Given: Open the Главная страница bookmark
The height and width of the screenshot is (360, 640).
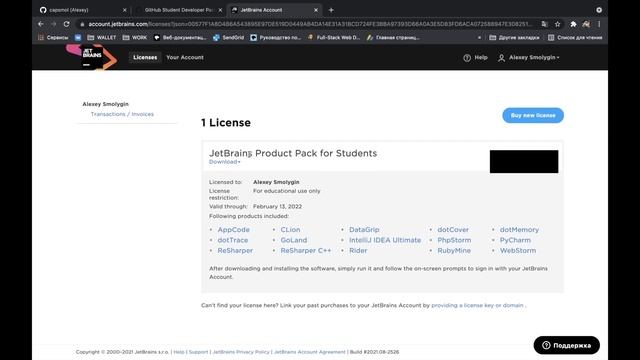Looking at the screenshot, I should point(393,38).
